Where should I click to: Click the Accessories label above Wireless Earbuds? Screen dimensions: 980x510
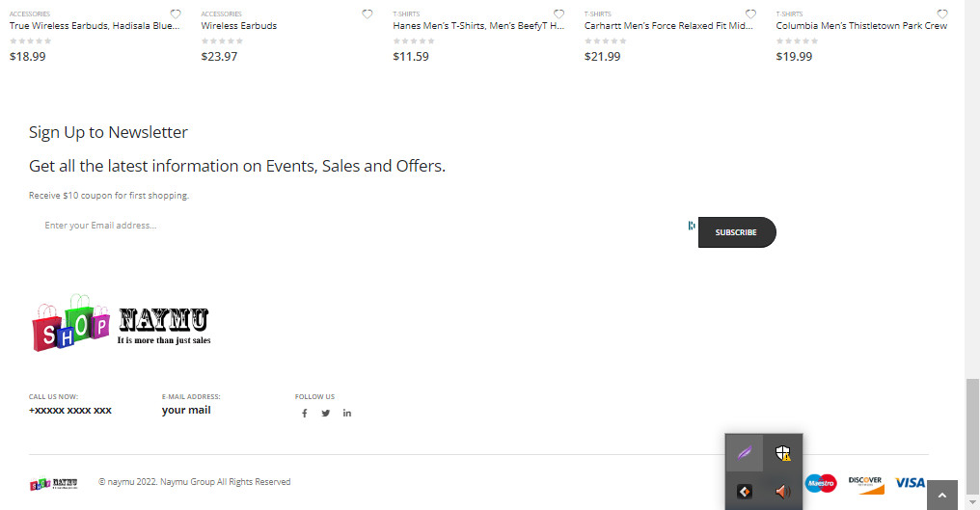[x=221, y=13]
